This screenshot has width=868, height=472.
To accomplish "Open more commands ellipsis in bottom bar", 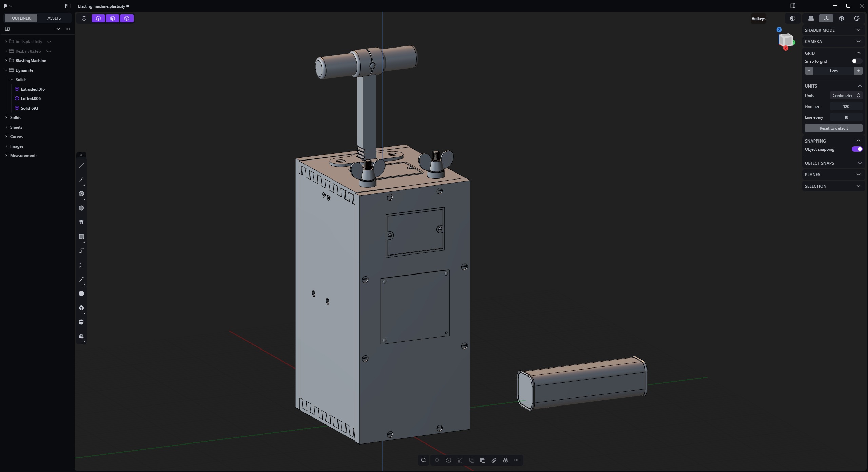I will pos(516,460).
